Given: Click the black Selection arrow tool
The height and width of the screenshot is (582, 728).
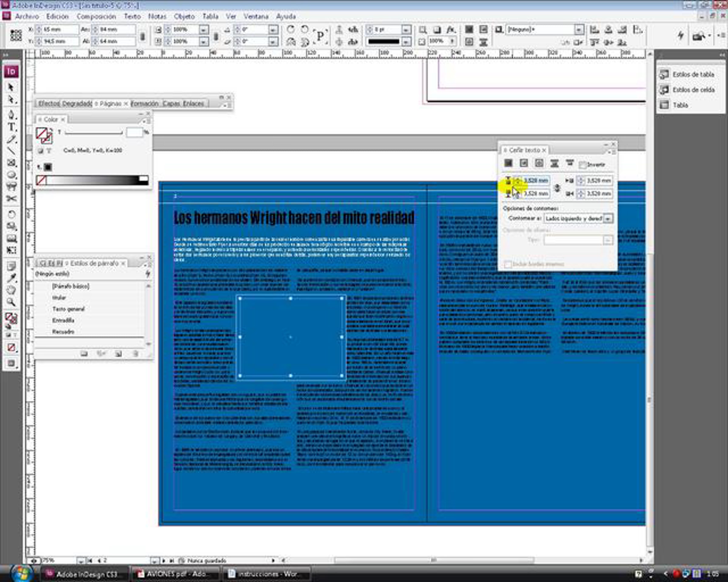Looking at the screenshot, I should click(x=11, y=87).
